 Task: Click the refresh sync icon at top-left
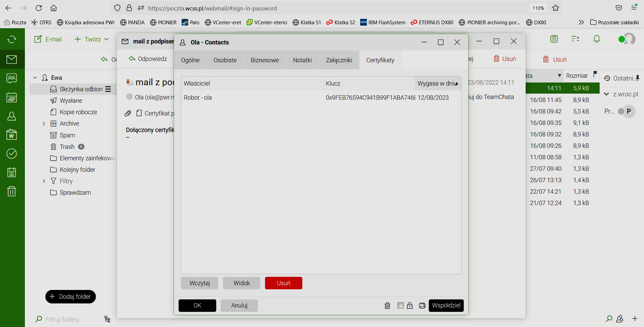click(12, 39)
